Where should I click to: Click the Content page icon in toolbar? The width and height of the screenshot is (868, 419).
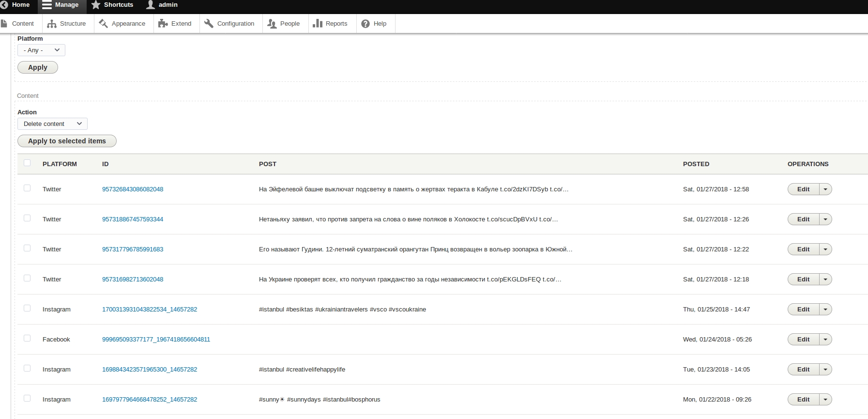coord(4,23)
